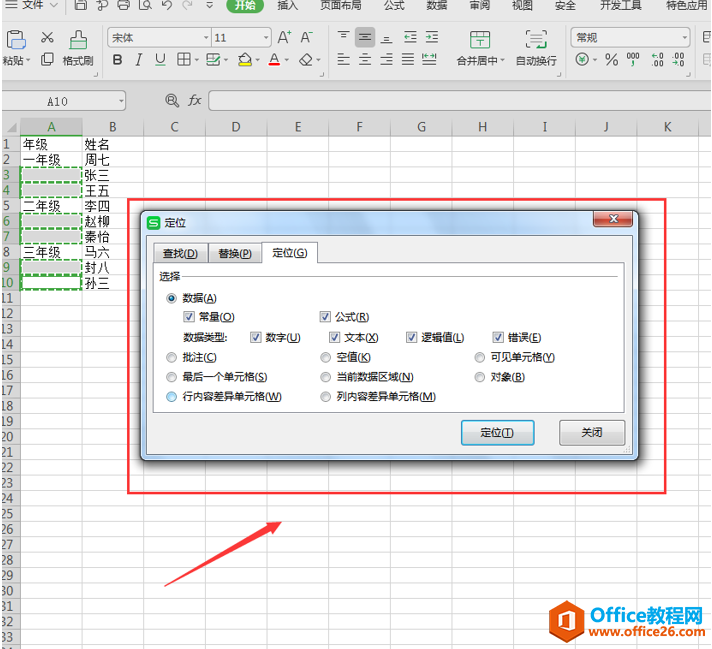712x649 pixels.
Task: Click the Paste clipboard icon
Action: point(16,40)
